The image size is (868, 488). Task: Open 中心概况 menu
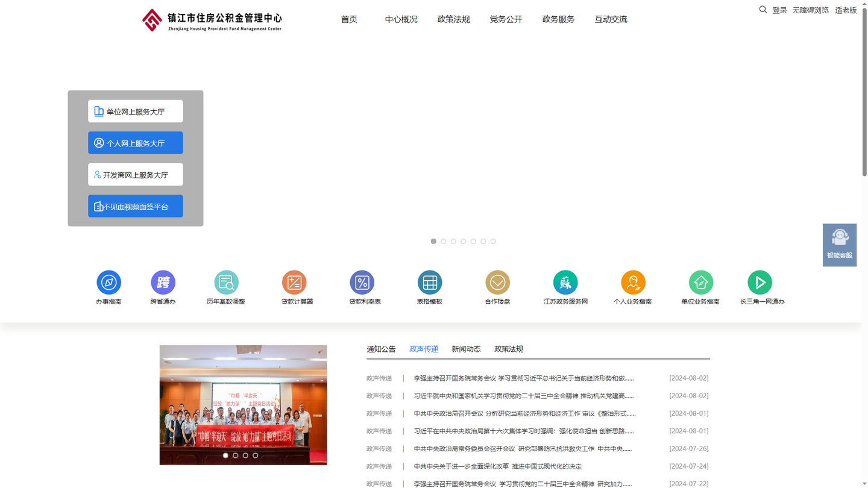[x=401, y=19]
